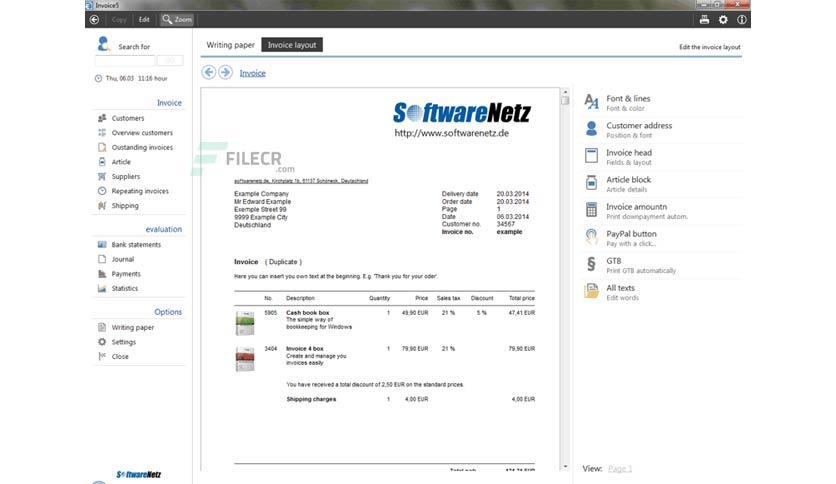Open the Statistics chart icon
Screen dimensions: 836x484
tap(102, 288)
